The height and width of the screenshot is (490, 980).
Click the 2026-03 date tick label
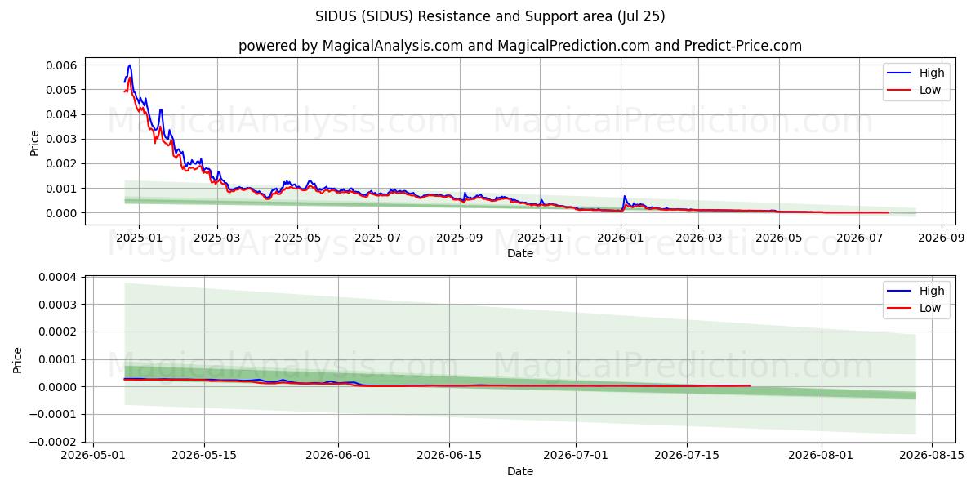click(x=699, y=237)
